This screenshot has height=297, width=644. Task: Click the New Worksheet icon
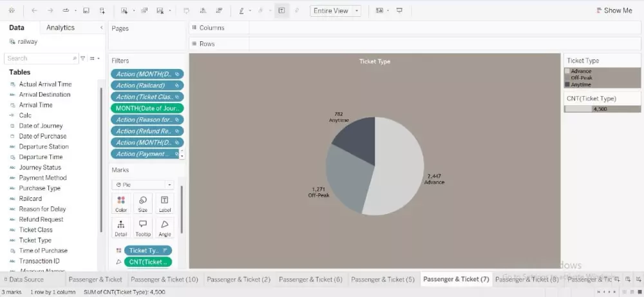124,11
